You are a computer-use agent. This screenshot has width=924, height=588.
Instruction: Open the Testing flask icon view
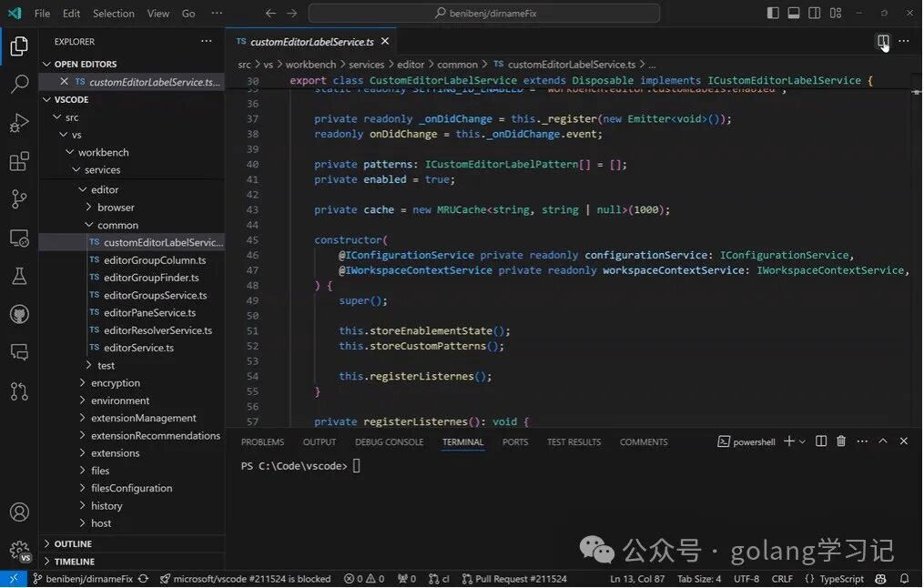click(x=19, y=276)
